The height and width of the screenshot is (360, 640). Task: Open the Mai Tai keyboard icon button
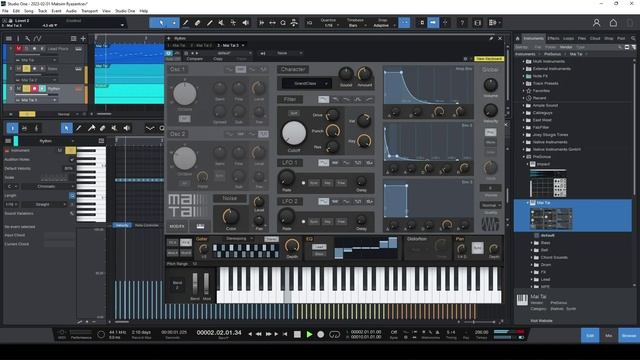(200, 226)
